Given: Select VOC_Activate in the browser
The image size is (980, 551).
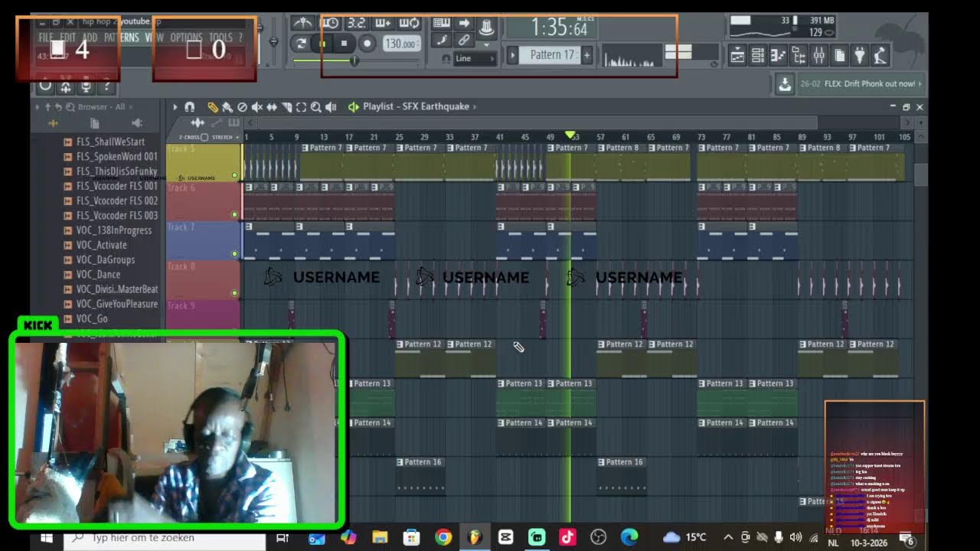Looking at the screenshot, I should (101, 245).
